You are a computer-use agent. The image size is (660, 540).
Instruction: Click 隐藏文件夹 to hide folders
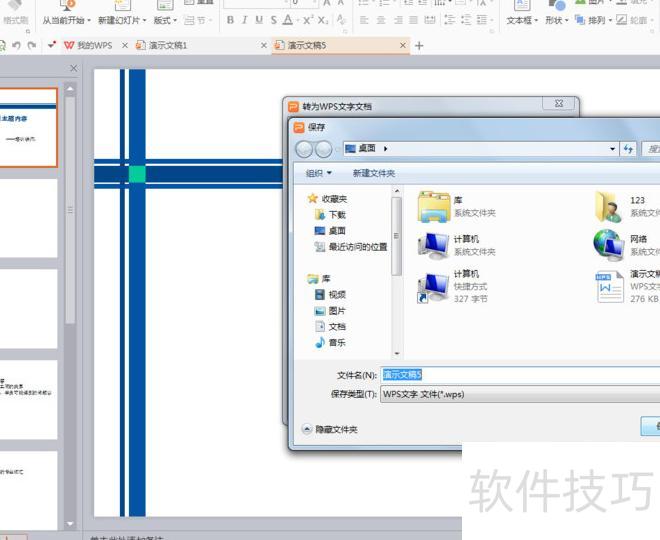[330, 429]
